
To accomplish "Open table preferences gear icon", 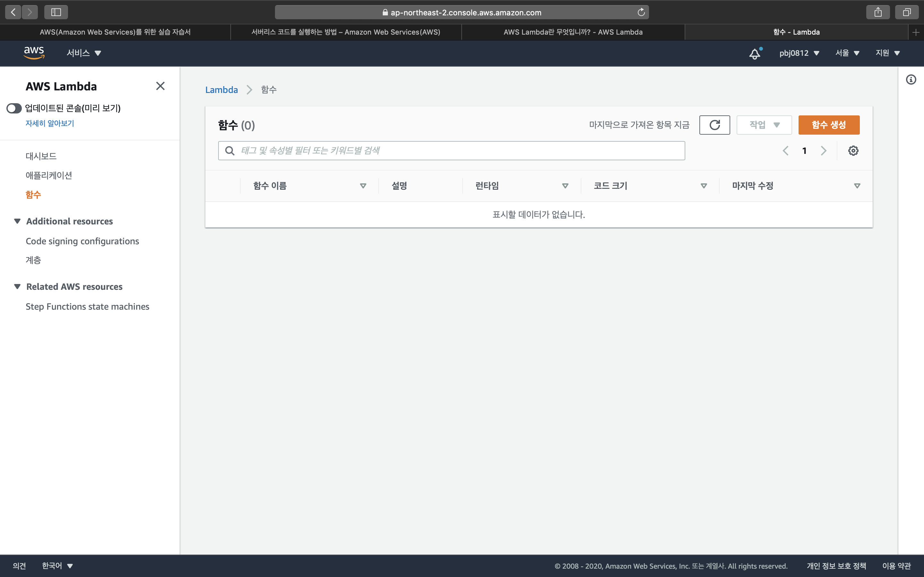I will coord(853,151).
